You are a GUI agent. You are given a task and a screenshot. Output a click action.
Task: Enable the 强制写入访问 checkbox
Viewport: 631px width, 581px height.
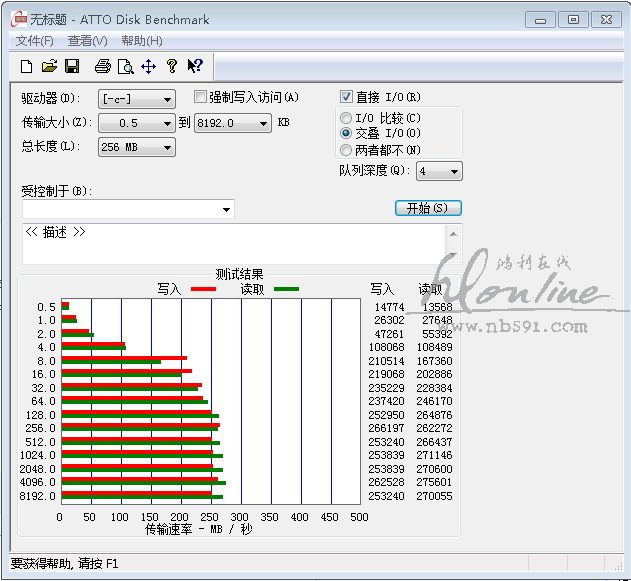200,97
